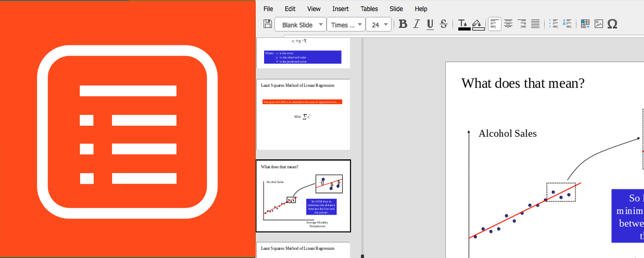Viewport: 644px width, 258px height.
Task: Open the Slide menu
Action: [x=396, y=9]
